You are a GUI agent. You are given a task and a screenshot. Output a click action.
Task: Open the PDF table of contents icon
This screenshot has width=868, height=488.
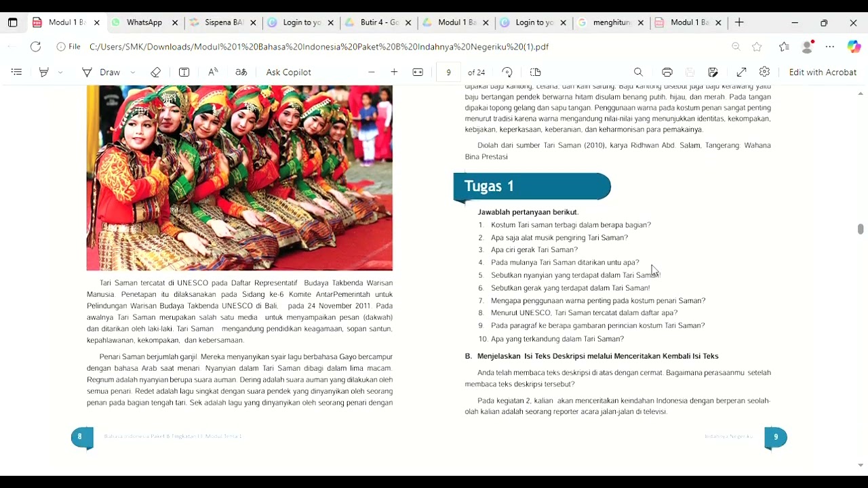point(17,72)
